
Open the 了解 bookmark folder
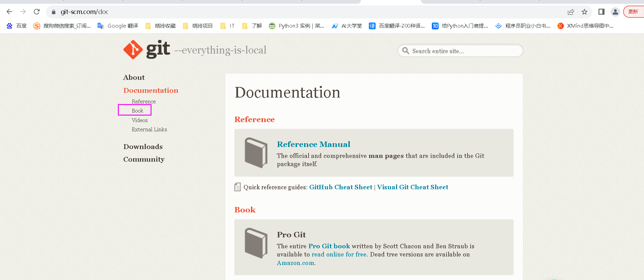click(x=252, y=26)
